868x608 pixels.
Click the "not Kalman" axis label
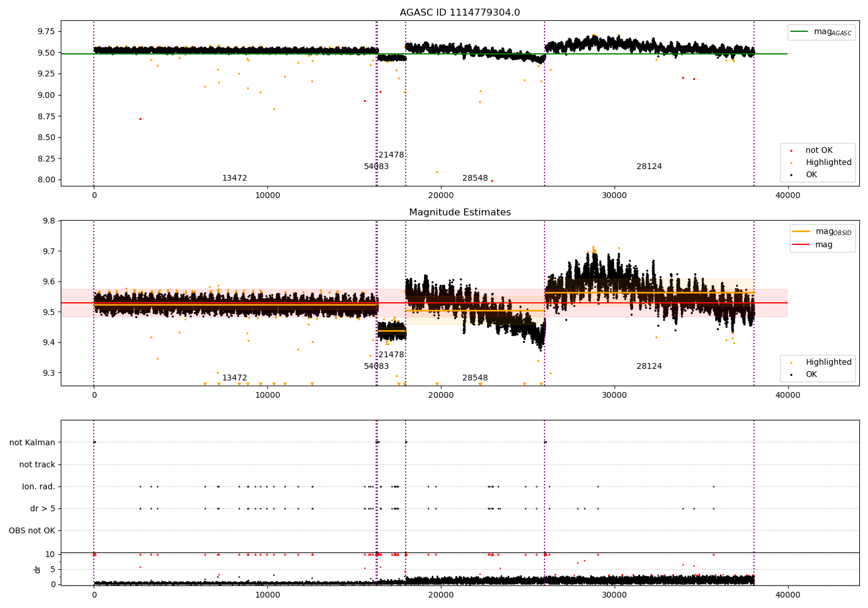[32, 442]
